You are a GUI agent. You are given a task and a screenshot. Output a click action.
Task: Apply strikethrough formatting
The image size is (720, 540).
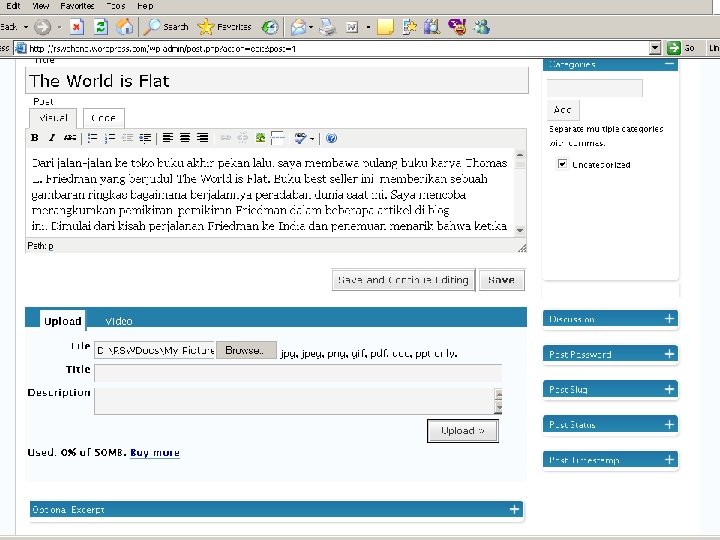click(70, 138)
